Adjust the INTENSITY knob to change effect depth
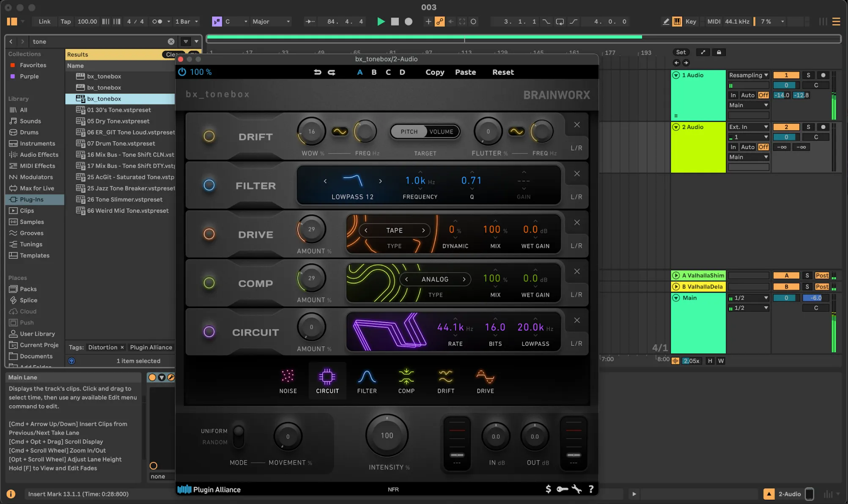 coord(386,435)
